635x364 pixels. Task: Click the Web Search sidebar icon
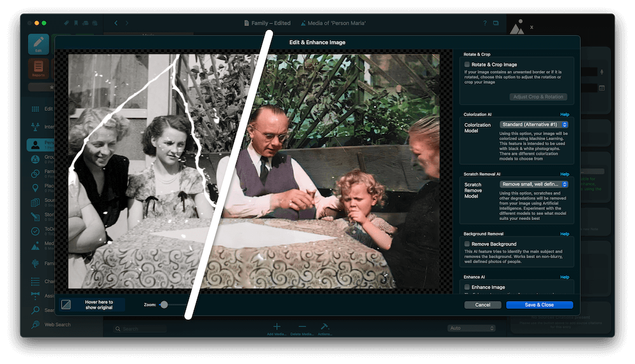click(x=36, y=325)
